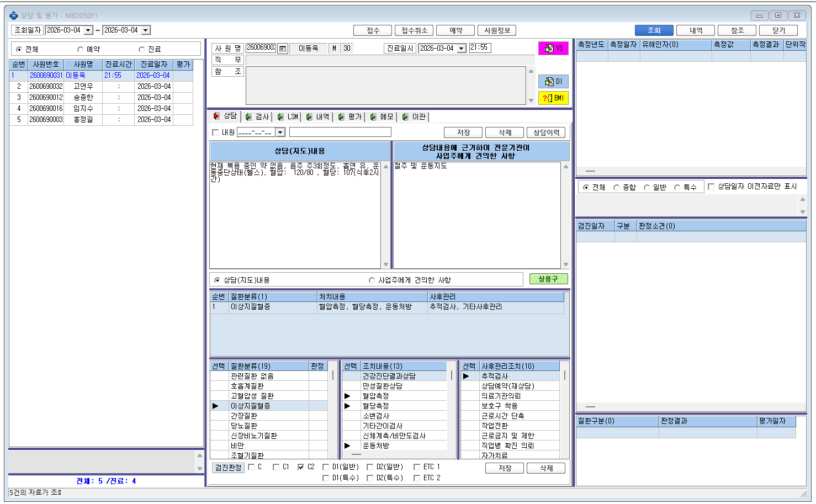Click the green 상용구 button
816x504 pixels.
[548, 279]
